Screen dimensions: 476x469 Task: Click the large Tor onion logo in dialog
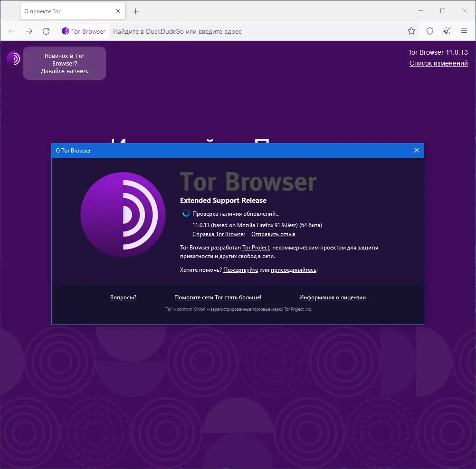[x=123, y=215]
